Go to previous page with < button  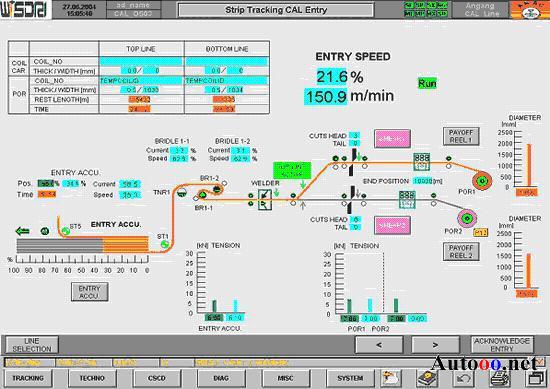[379, 345]
